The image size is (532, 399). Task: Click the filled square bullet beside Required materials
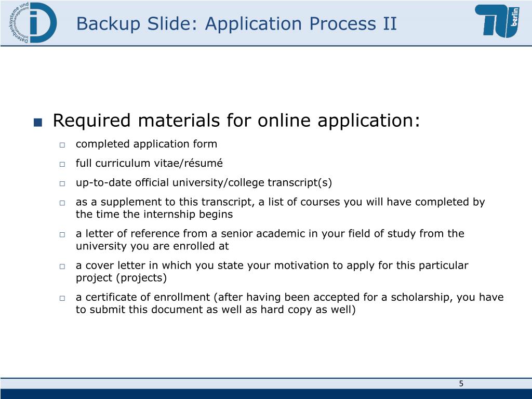(x=36, y=123)
